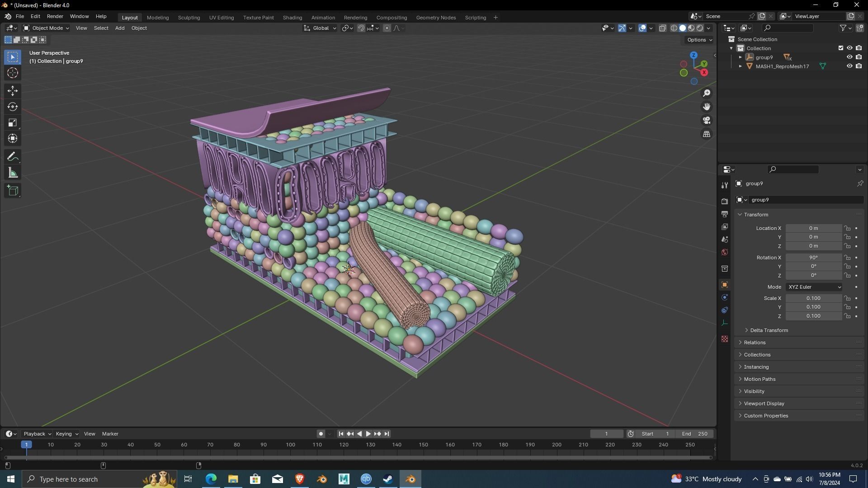
Task: Activate the Annotate tool
Action: tap(13, 157)
